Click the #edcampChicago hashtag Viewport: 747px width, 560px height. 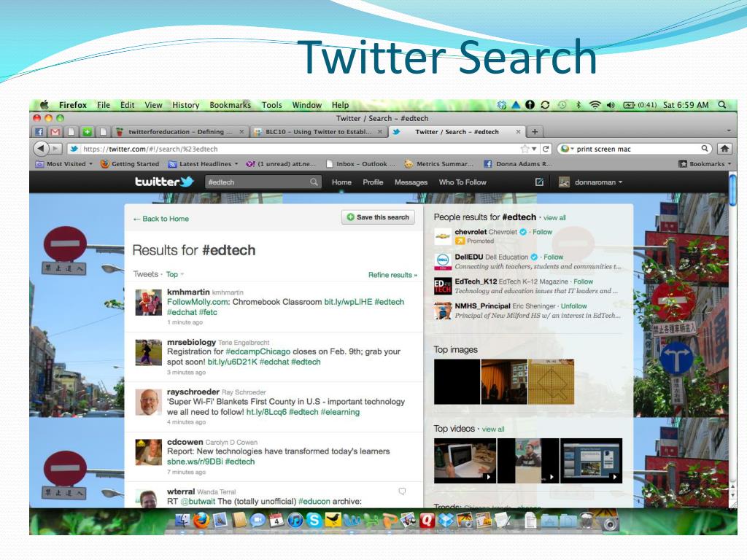tap(258, 351)
